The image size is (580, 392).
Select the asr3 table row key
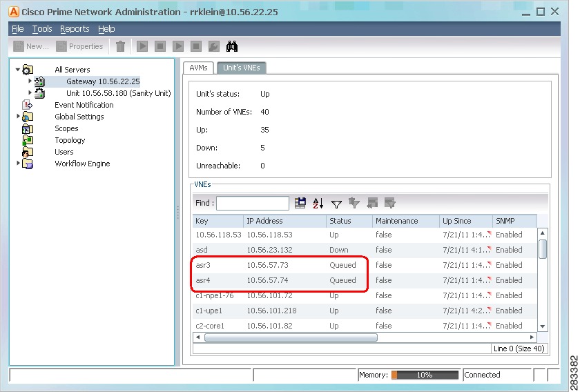pos(203,265)
